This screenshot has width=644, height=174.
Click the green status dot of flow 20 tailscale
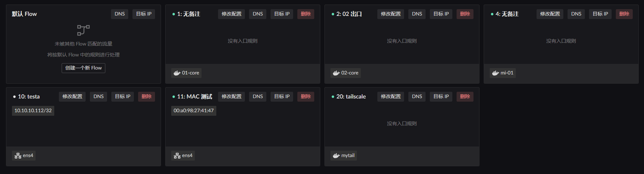click(x=333, y=97)
